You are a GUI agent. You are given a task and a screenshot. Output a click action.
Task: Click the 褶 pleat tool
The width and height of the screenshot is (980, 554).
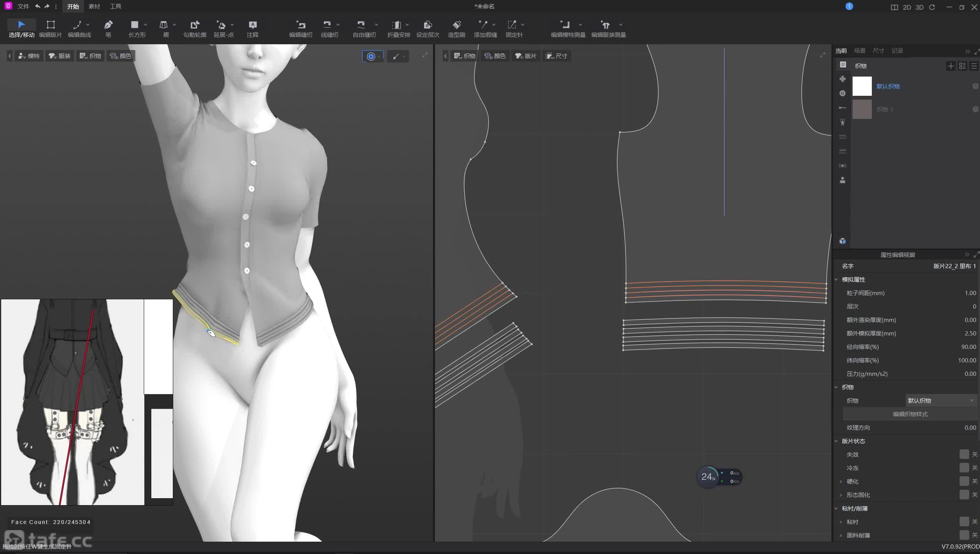click(x=166, y=29)
